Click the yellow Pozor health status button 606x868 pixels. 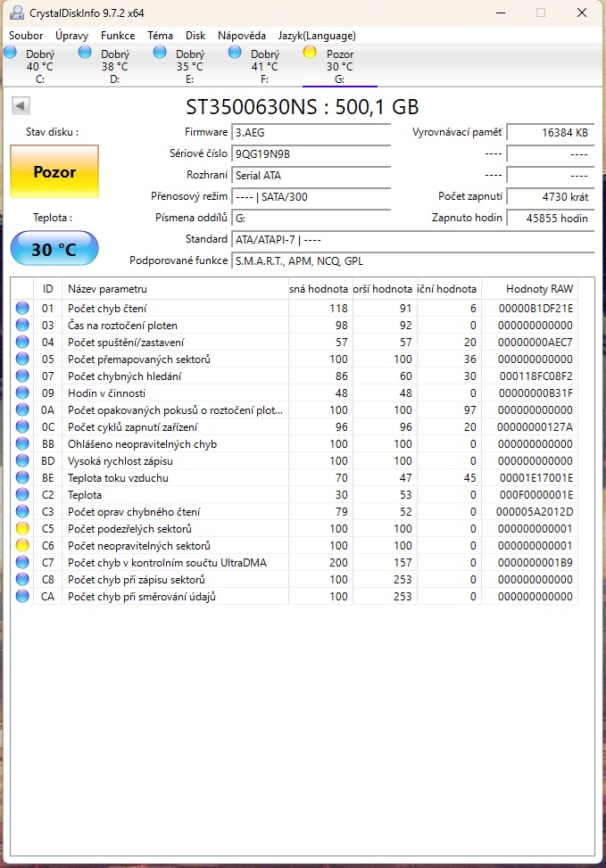(54, 171)
